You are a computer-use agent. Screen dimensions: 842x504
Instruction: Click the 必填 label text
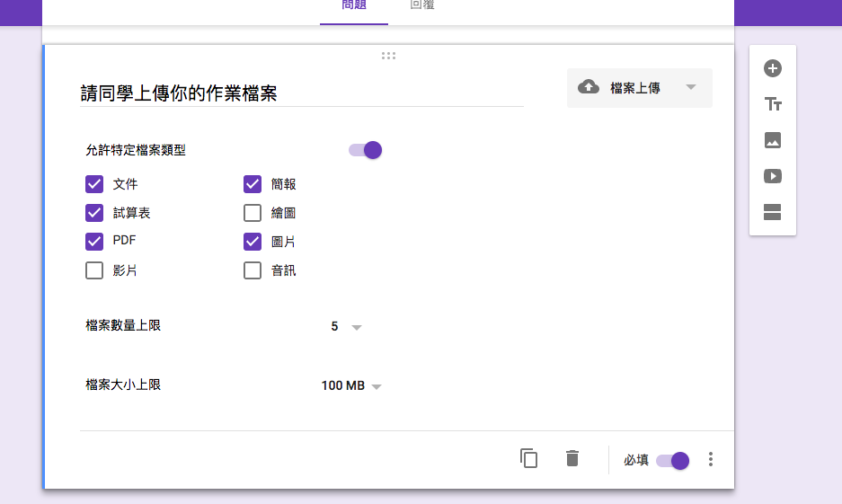636,460
